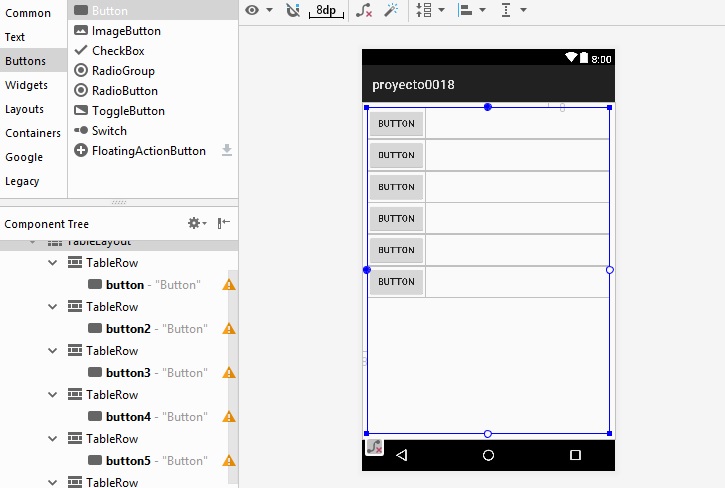The height and width of the screenshot is (488, 725).
Task: Click Clear All Constraints icon
Action: (x=365, y=10)
